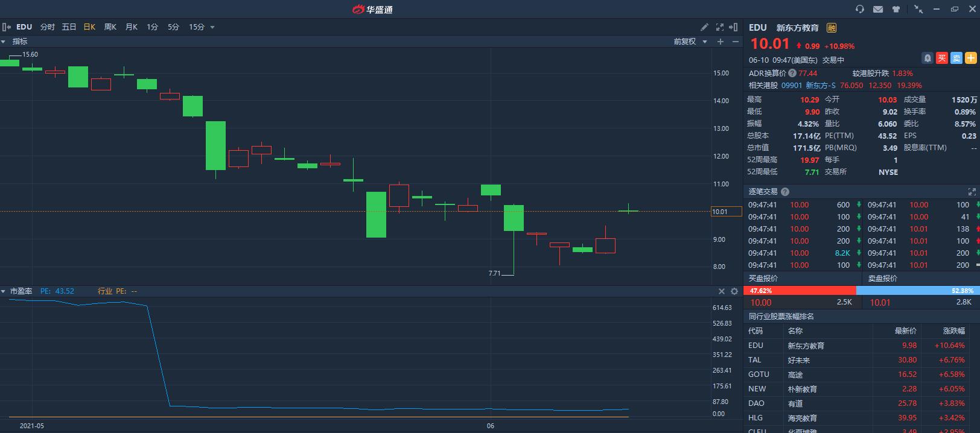Select the 周K chart tab
Viewport: 980px width, 433px height.
point(110,27)
